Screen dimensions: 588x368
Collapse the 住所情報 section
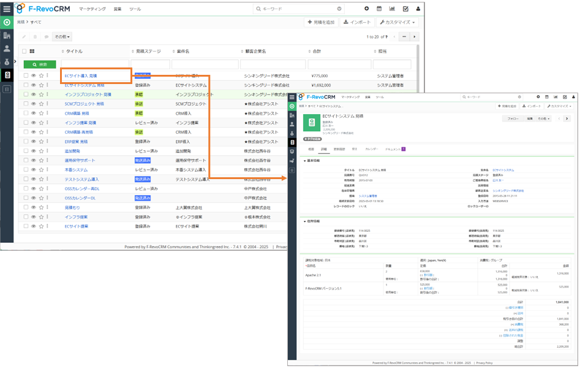[x=305, y=221]
